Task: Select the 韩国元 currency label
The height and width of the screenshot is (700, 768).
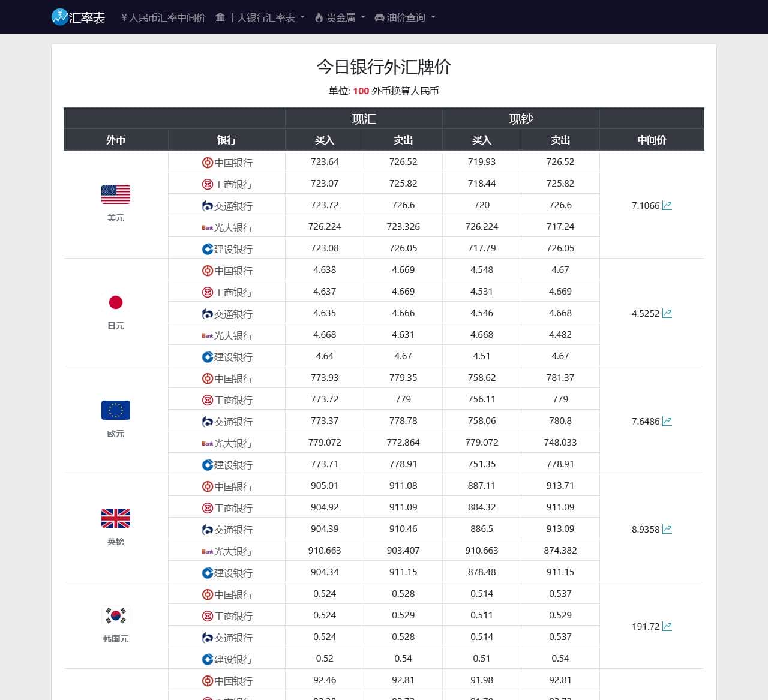Action: (116, 639)
